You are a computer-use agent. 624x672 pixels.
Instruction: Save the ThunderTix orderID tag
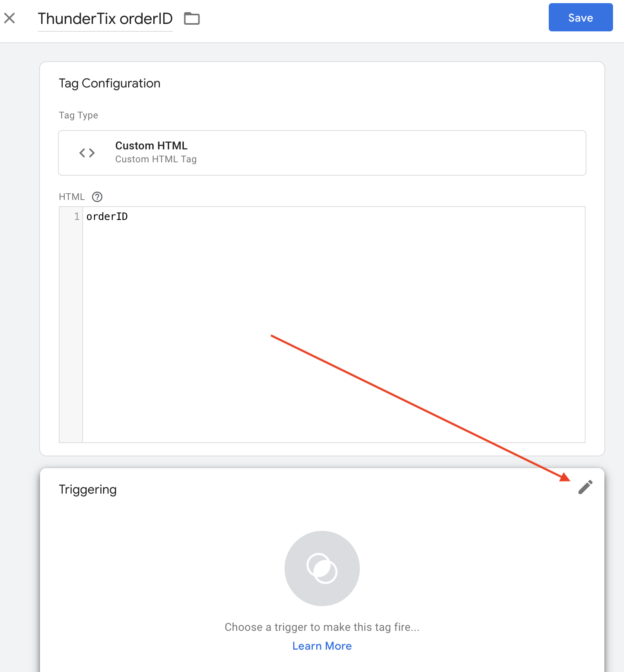(x=580, y=17)
